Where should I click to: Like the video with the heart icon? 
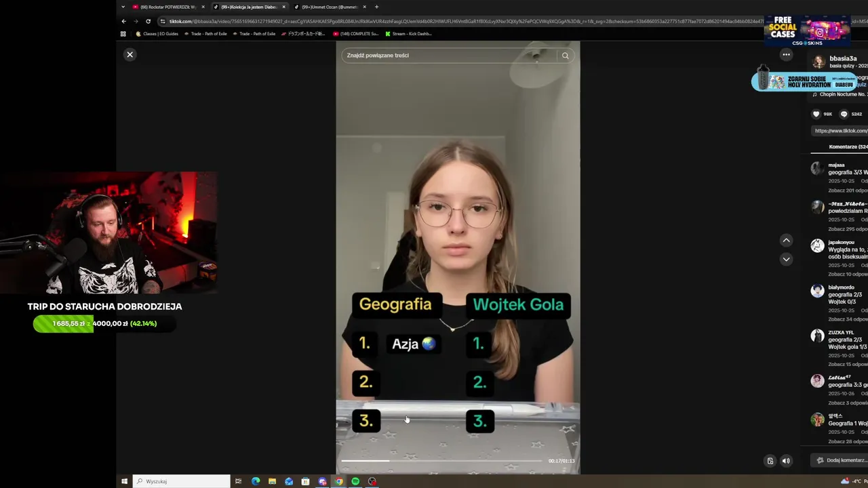pos(816,114)
